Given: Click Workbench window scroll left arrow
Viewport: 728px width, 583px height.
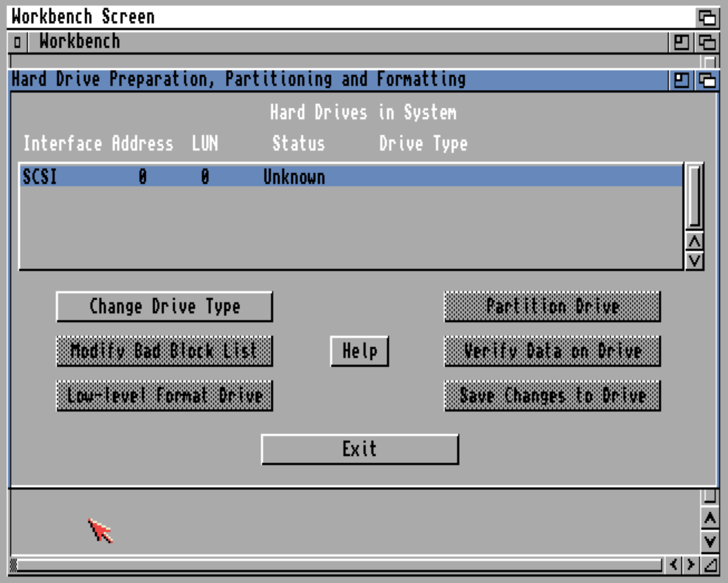Looking at the screenshot, I should coord(673,564).
